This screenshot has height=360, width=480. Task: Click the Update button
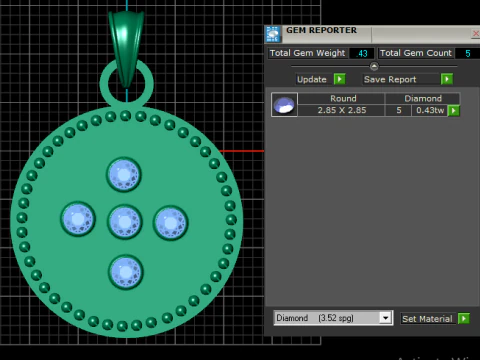(314, 79)
